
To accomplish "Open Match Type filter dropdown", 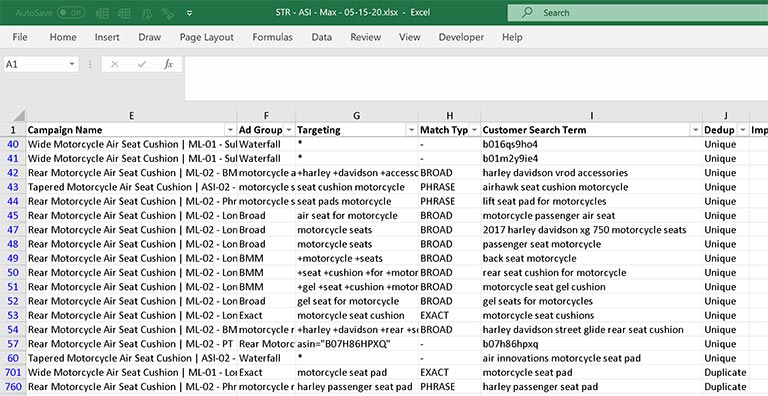I will click(x=474, y=130).
